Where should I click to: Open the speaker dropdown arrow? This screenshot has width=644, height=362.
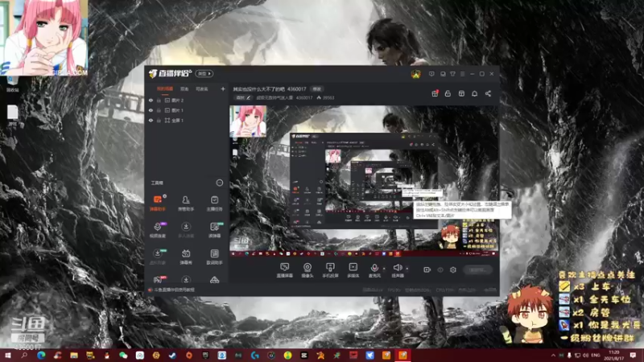pos(407,269)
